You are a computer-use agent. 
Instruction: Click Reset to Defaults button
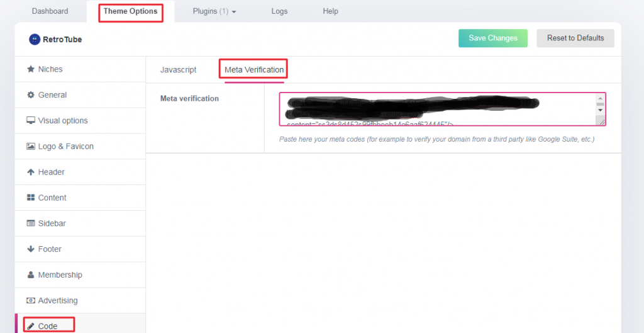pyautogui.click(x=575, y=38)
